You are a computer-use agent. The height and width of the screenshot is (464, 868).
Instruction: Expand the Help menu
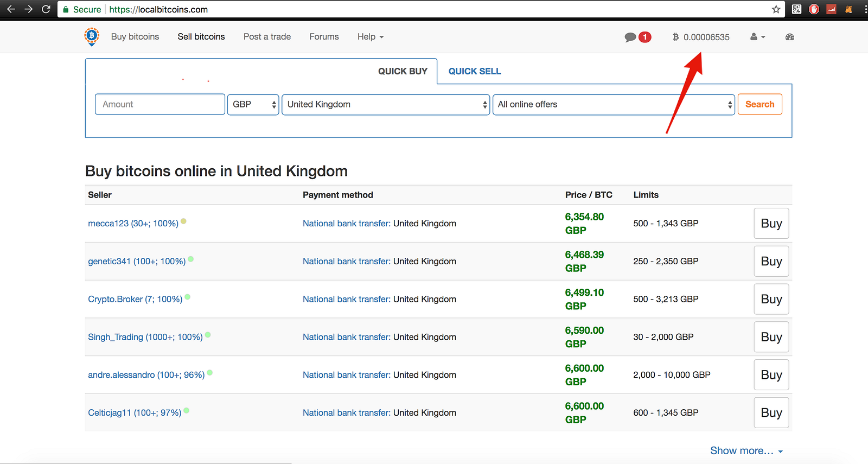(x=371, y=37)
